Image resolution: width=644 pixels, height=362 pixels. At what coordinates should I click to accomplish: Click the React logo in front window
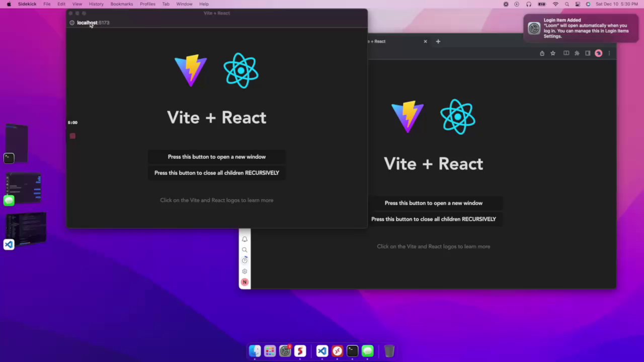(x=241, y=71)
